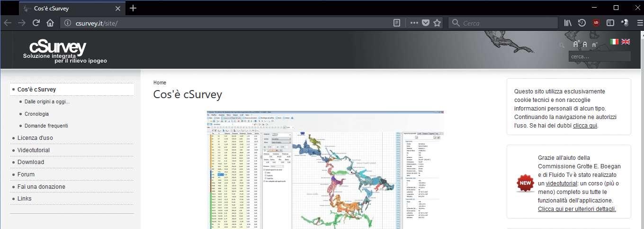
Task: Open uBlock Origin extension icon
Action: (x=596, y=23)
